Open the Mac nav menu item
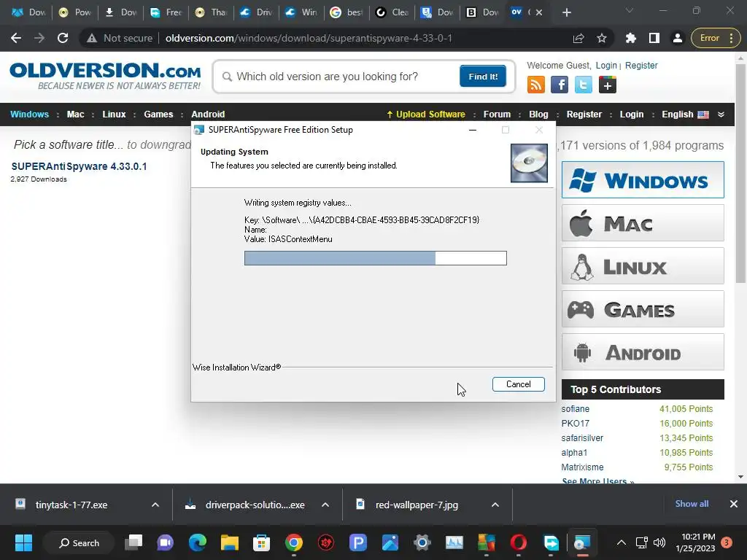Image resolution: width=747 pixels, height=560 pixels. click(75, 114)
